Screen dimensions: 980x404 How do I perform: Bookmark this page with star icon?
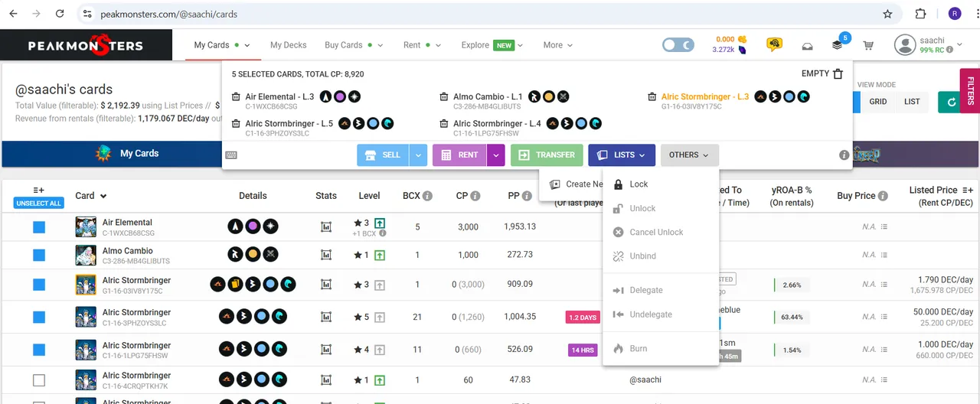(887, 14)
